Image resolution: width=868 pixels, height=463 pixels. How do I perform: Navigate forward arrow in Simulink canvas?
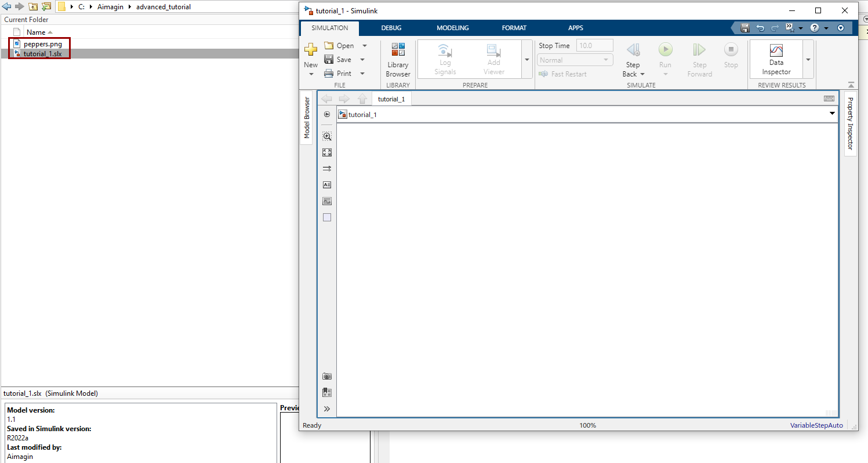[344, 99]
